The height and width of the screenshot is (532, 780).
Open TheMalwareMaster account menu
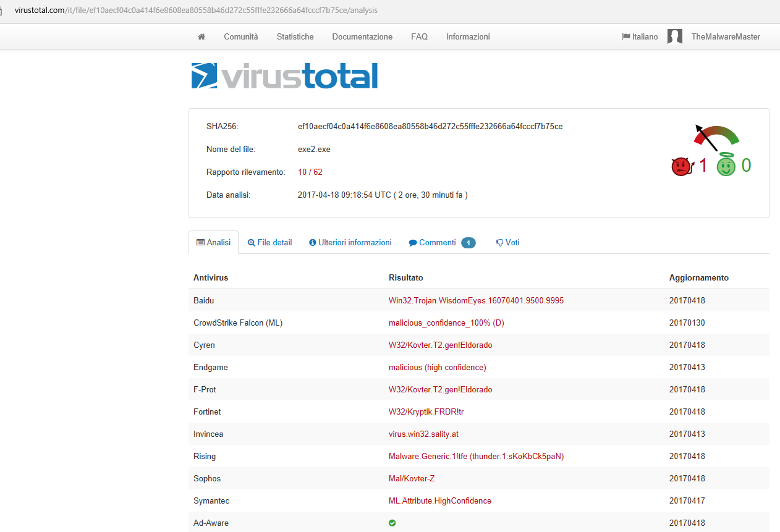(x=726, y=36)
